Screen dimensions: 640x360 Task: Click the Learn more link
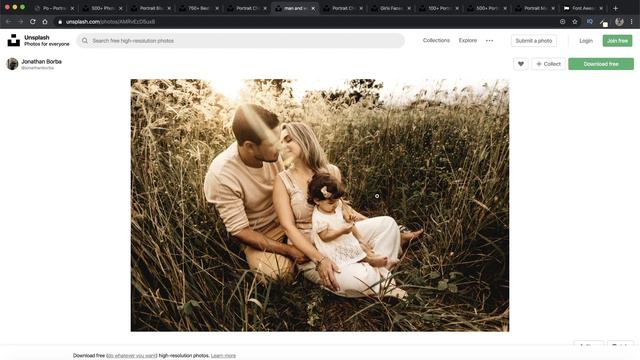point(223,356)
